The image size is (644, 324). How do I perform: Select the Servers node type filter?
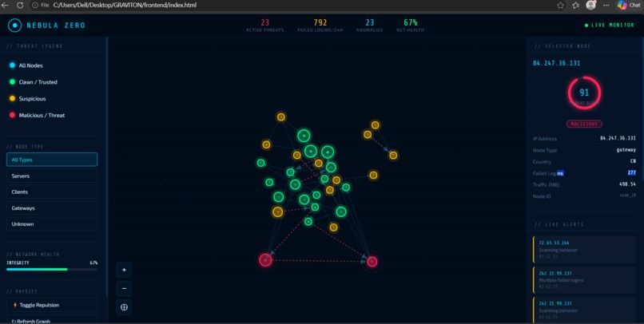point(52,176)
